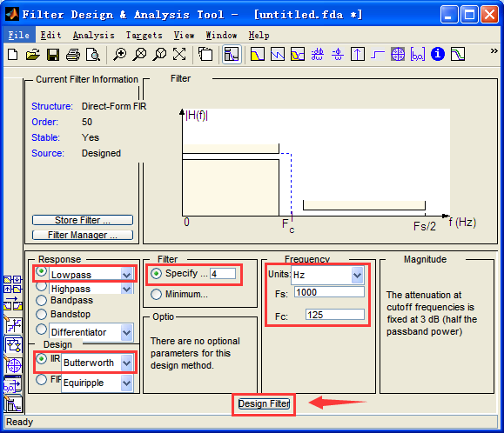
Task: Open the Butterworth IIR method dropdown
Action: click(x=126, y=363)
